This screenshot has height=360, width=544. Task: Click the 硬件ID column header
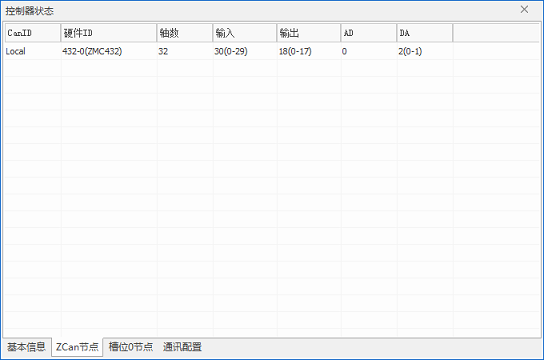pyautogui.click(x=109, y=33)
